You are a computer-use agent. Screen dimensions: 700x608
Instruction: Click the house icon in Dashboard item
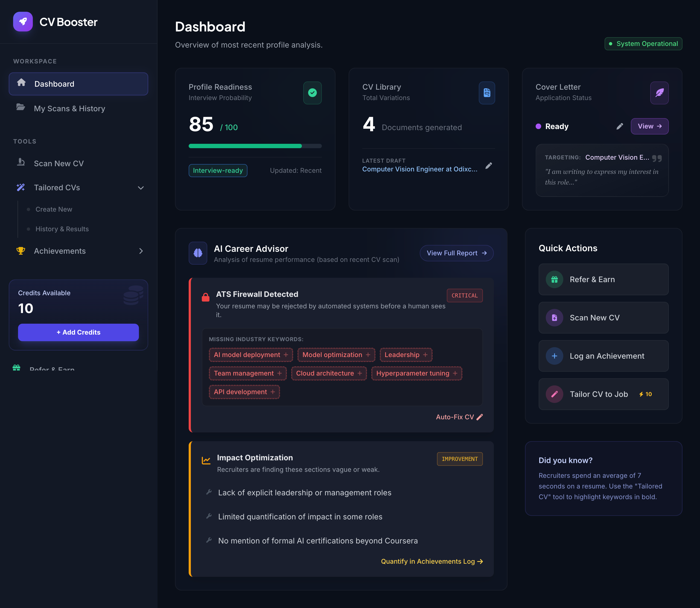coord(21,83)
